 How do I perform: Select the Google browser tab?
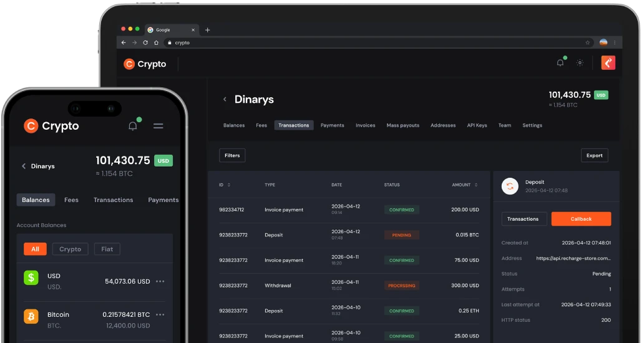[x=171, y=30]
